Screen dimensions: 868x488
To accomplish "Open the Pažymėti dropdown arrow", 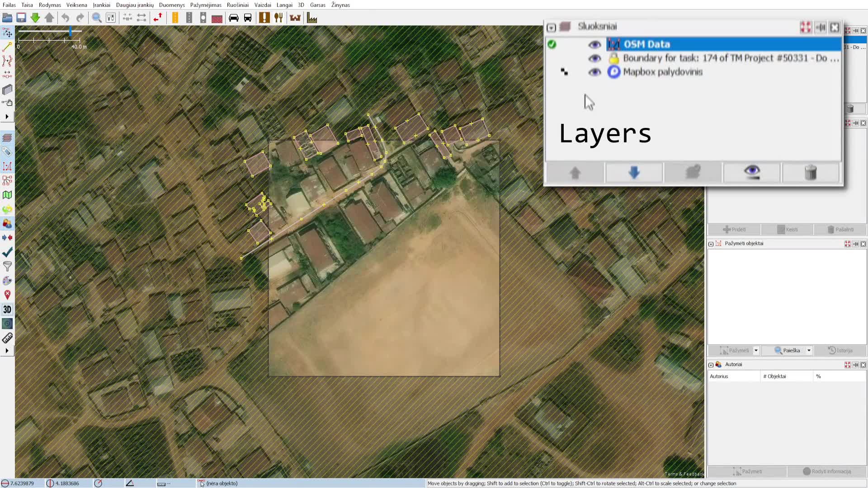I will 756,351.
